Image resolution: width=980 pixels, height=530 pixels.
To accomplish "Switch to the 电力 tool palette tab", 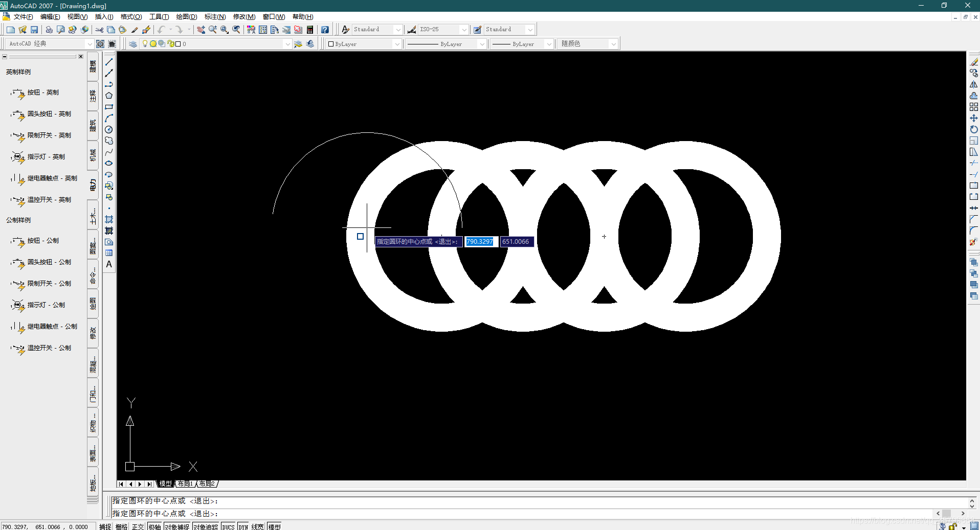I will coord(93,185).
